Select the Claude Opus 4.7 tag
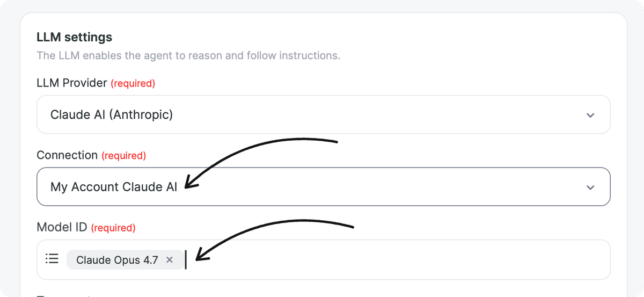644x297 pixels. click(x=117, y=260)
